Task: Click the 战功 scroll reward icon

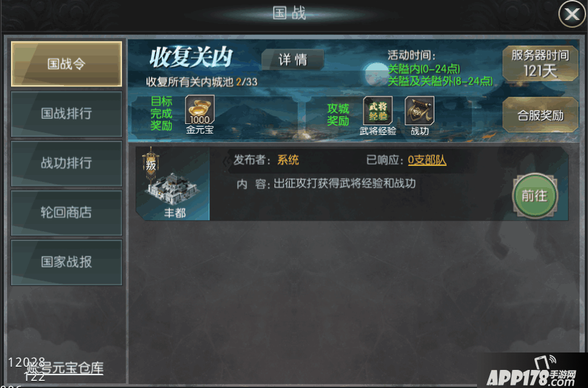Action: pos(420,110)
